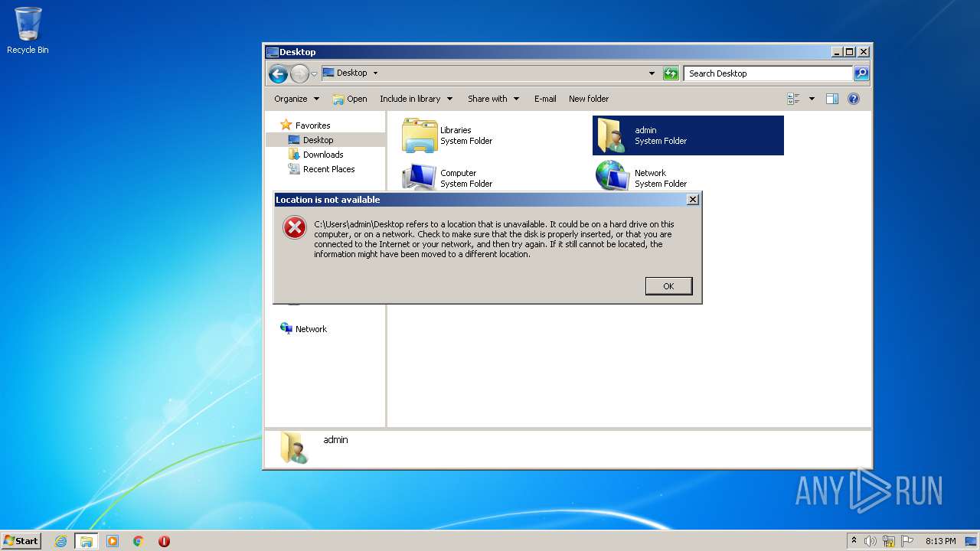Click the red error icon in dialog

295,227
